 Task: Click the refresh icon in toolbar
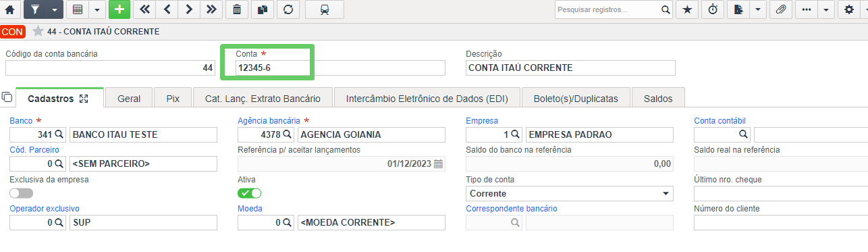[288, 9]
